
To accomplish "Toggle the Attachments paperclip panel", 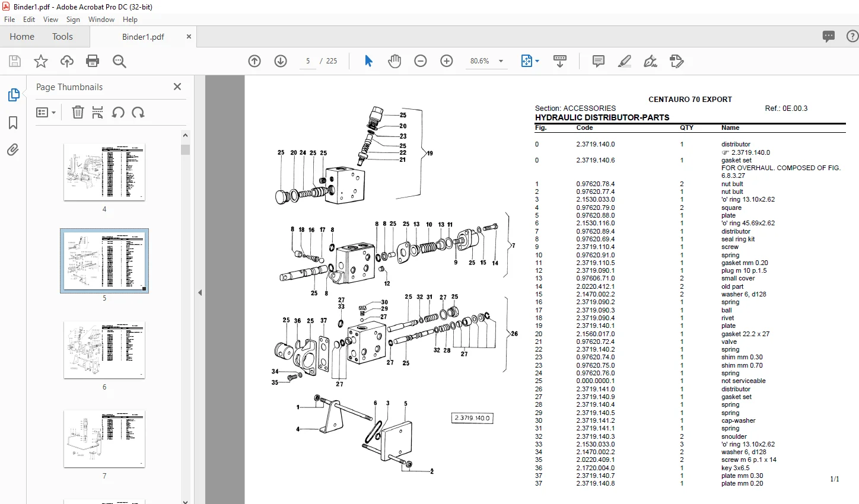I will click(13, 150).
